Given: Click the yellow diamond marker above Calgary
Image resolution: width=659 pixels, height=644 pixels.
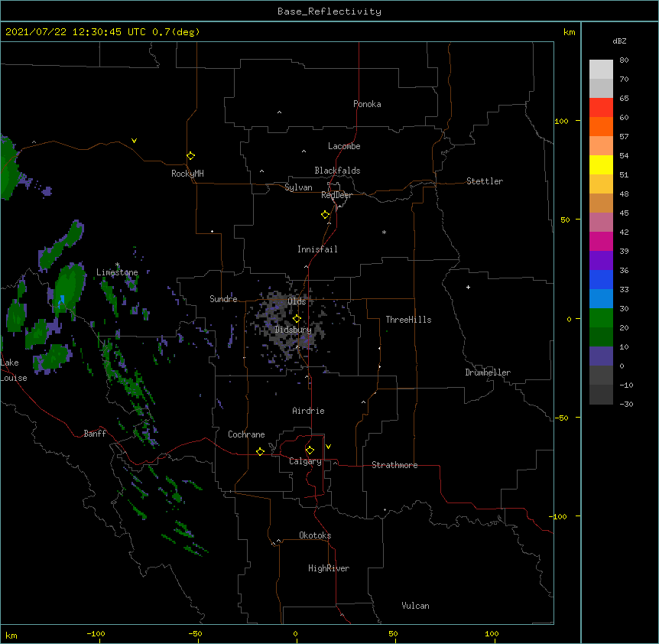Looking at the screenshot, I should pyautogui.click(x=310, y=450).
